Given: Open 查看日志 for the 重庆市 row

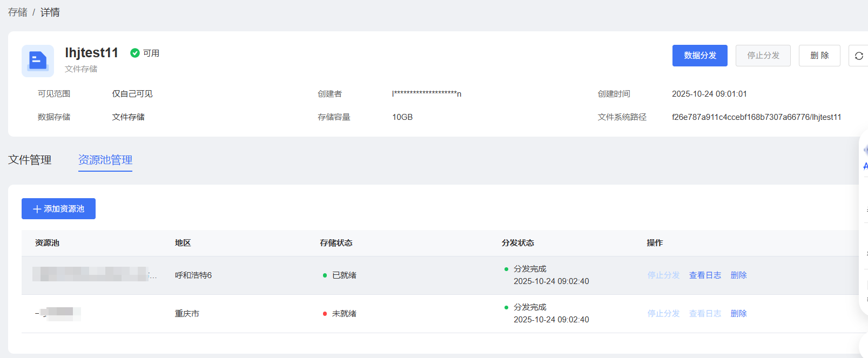Looking at the screenshot, I should coord(705,314).
